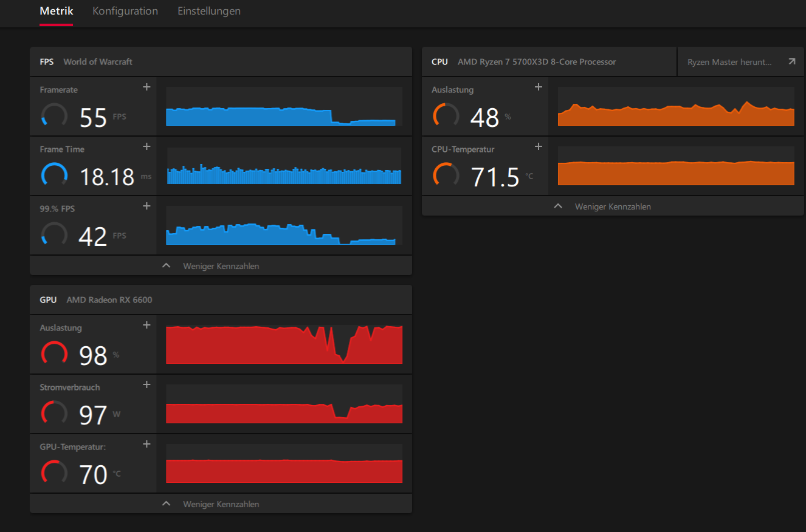This screenshot has width=806, height=532.
Task: Click the Frame Time gauge dial
Action: click(54, 175)
